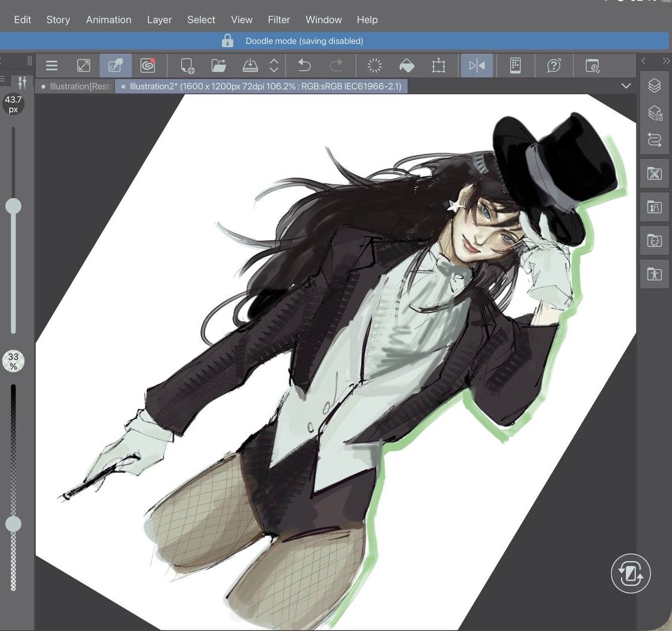672x631 pixels.
Task: Open the smartphone companion icon
Action: tap(516, 65)
